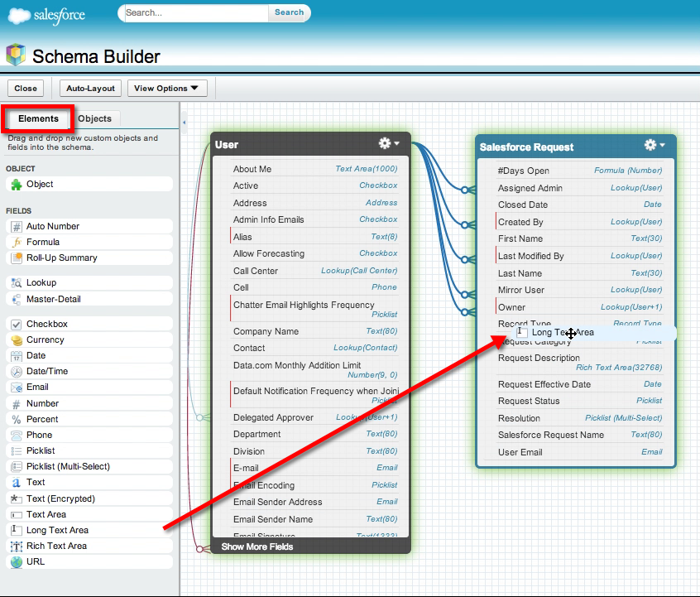The height and width of the screenshot is (597, 700).
Task: Select the Currency coins icon
Action: pos(17,340)
